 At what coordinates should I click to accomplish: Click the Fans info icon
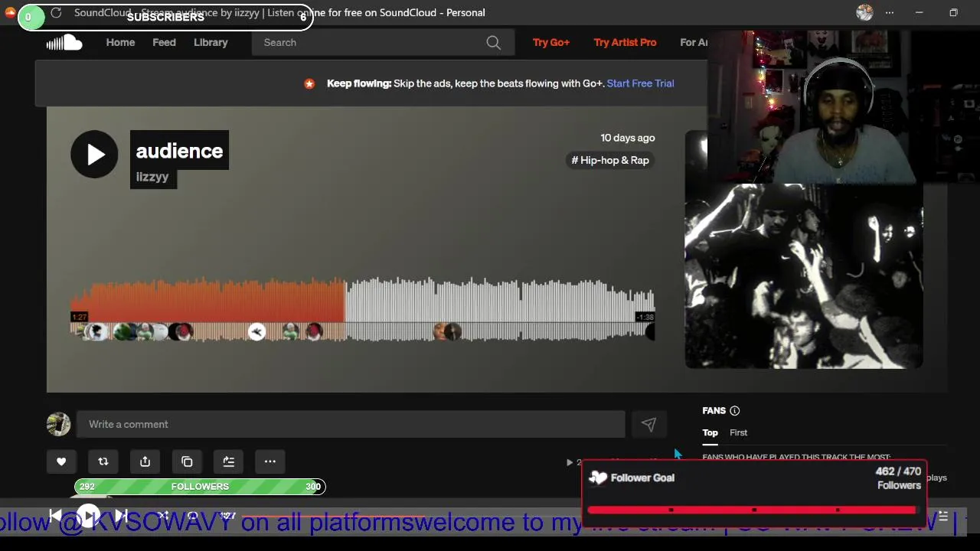pyautogui.click(x=735, y=411)
